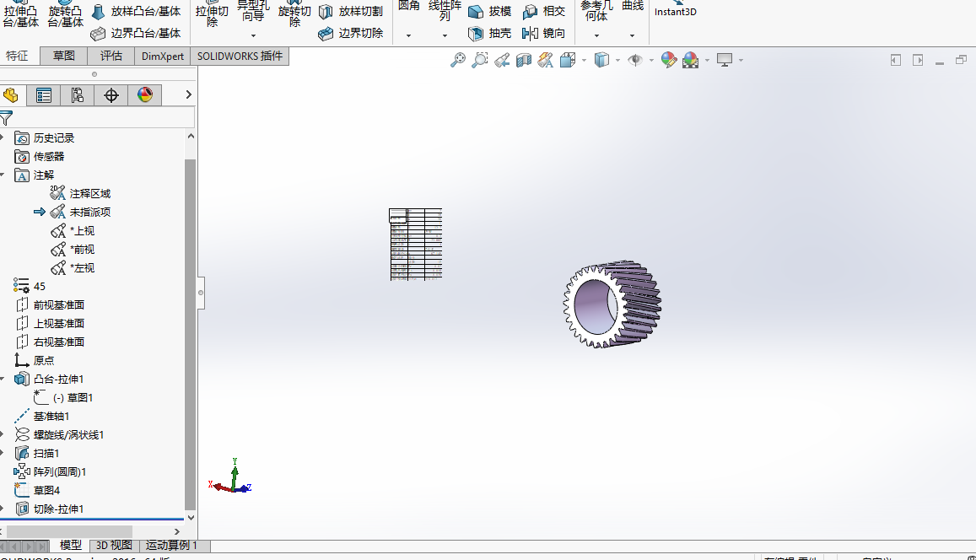Open the Linear Pattern (线性阵列) dropdown arrow
This screenshot has width=976, height=560.
(445, 35)
